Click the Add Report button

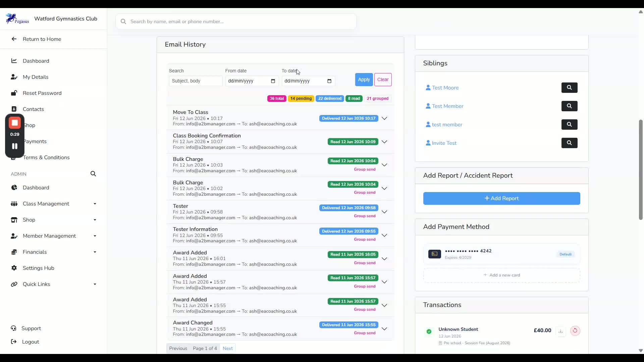[501, 198]
